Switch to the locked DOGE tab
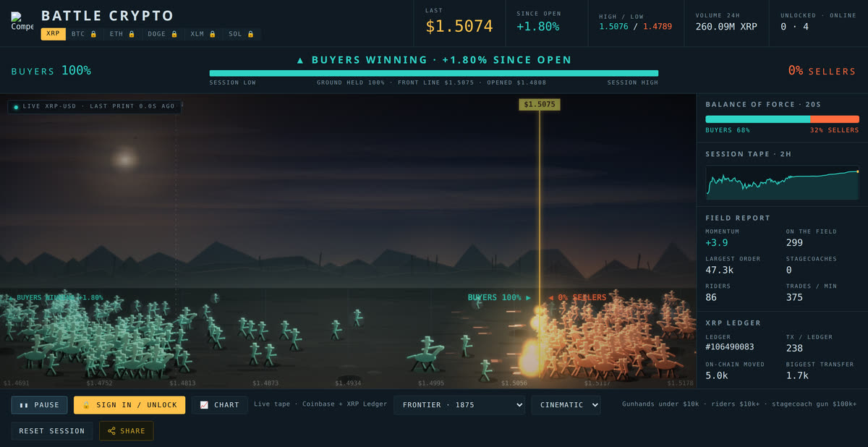This screenshot has height=447, width=868. [x=161, y=34]
